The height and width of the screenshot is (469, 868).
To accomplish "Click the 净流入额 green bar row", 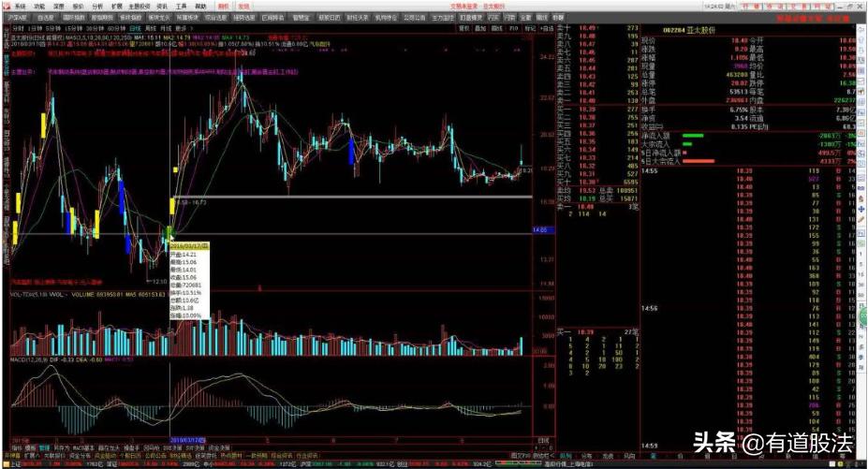I will point(747,135).
